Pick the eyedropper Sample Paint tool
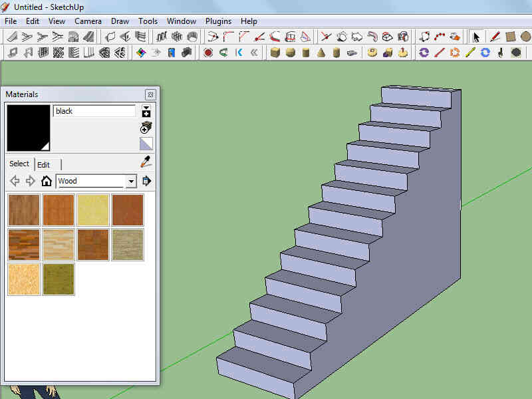532x399 pixels. coord(146,162)
